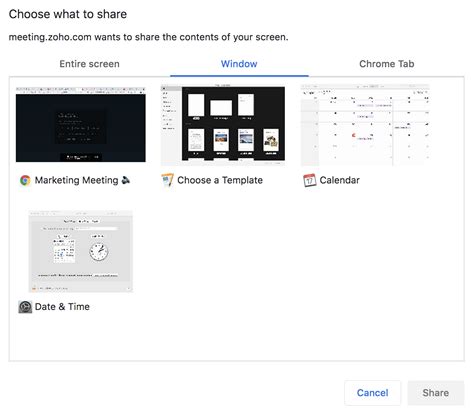Click the Chrome icon beside Marketing Meeting

pos(25,180)
